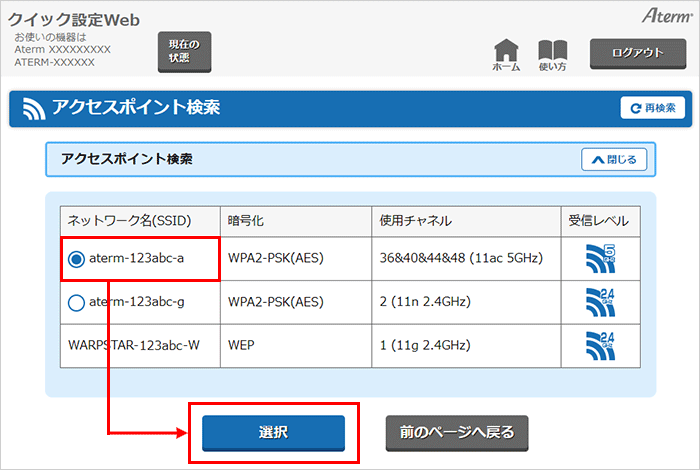Confirm with the blue 選択 button

(x=273, y=433)
